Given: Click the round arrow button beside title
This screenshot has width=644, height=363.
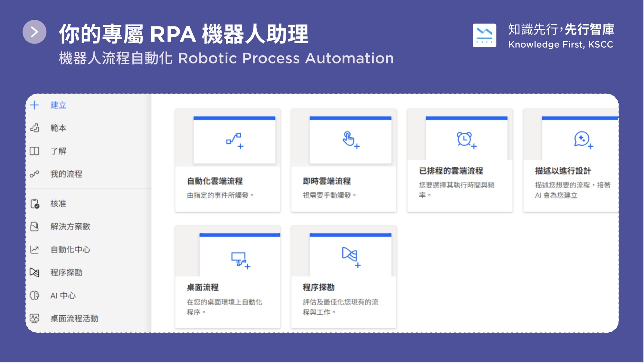Looking at the screenshot, I should tap(34, 32).
